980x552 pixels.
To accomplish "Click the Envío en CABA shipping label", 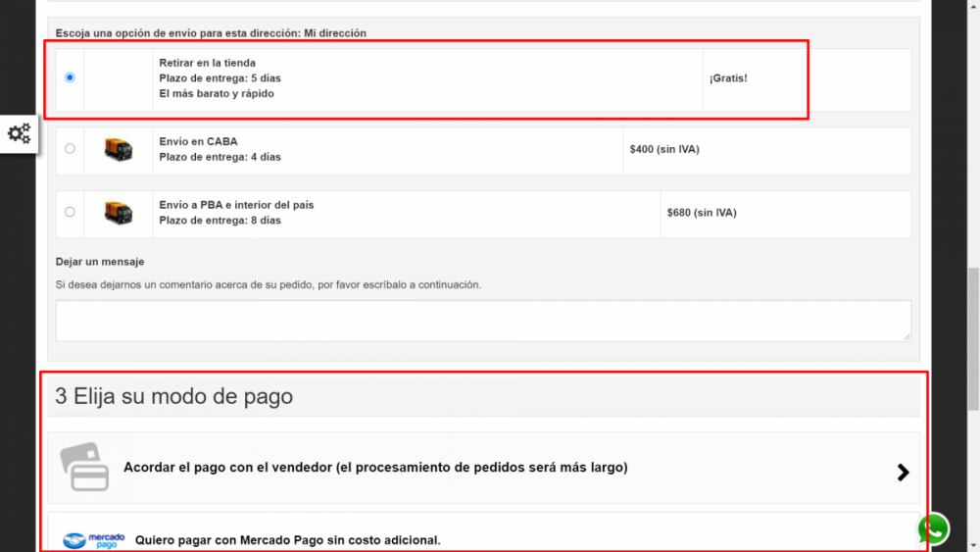I will (198, 141).
